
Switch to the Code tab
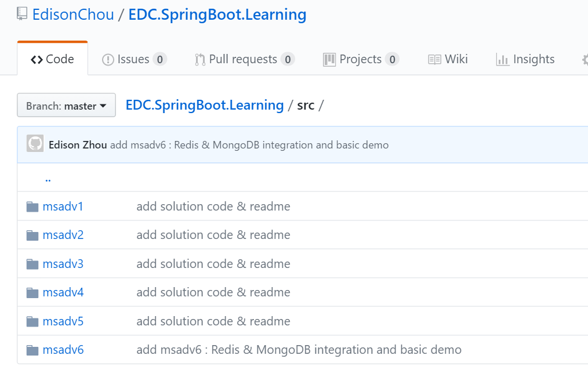53,59
